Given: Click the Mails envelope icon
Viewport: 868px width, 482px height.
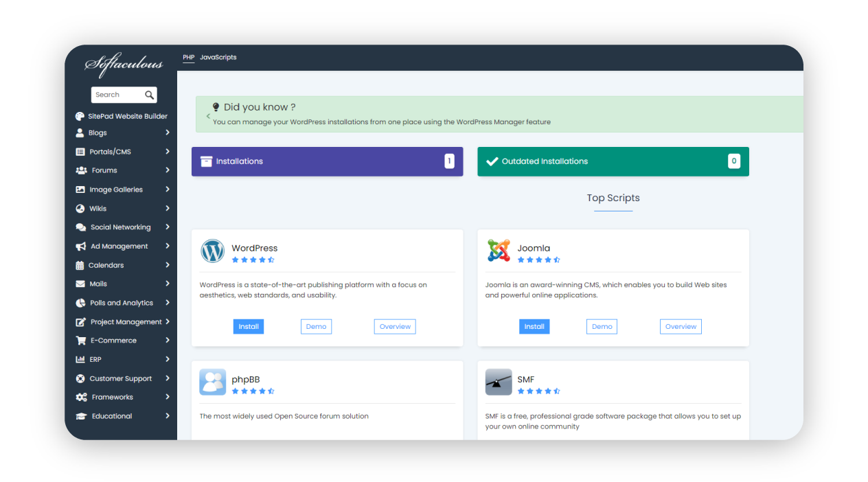Looking at the screenshot, I should [x=80, y=284].
